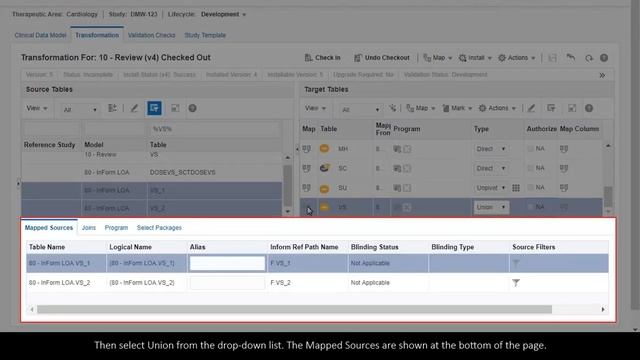Open the Install dropdown menu
640x360 pixels.
[475, 58]
